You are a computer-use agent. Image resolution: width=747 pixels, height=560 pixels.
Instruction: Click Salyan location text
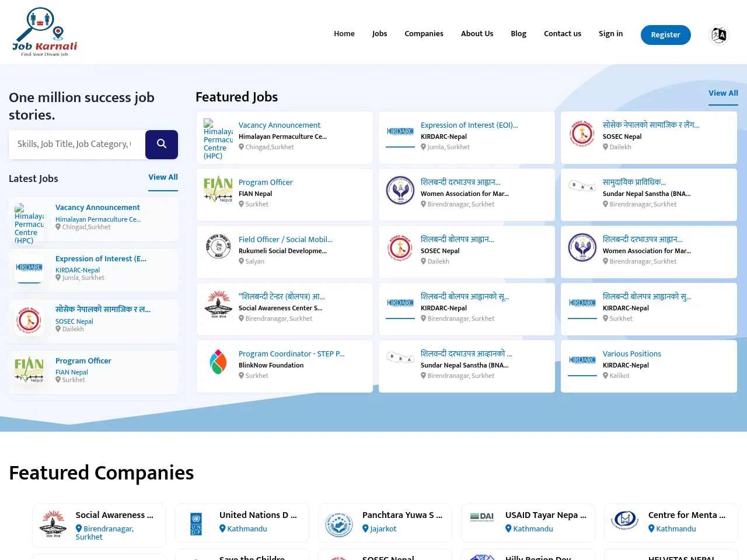[255, 261]
